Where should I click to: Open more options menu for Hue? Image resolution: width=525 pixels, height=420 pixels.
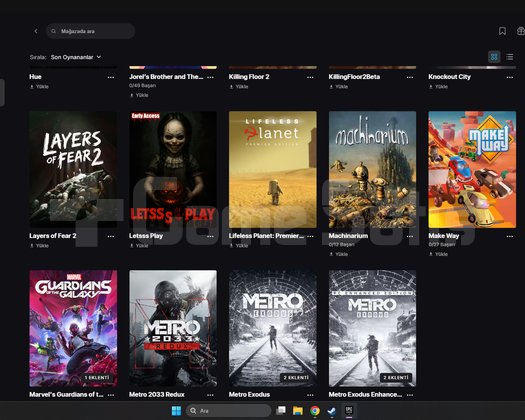[111, 77]
